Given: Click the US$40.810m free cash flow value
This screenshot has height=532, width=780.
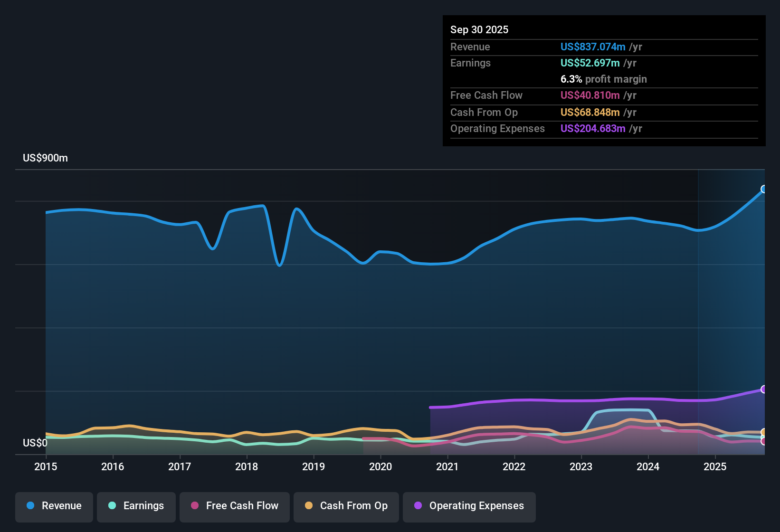Looking at the screenshot, I should (590, 95).
